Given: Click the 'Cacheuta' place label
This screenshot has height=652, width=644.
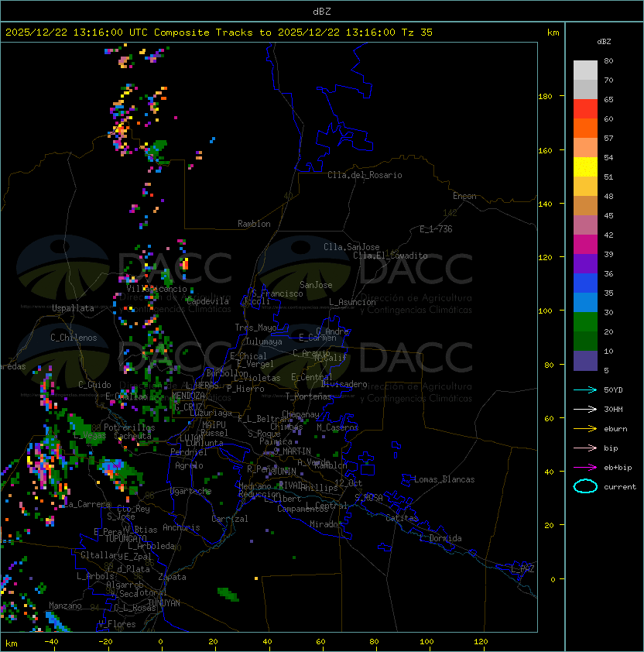Looking at the screenshot, I should coord(132,436).
